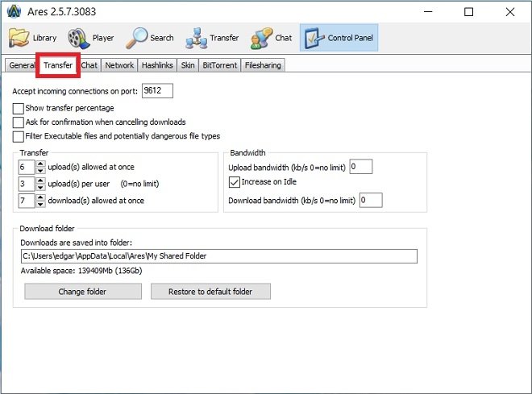
Task: Decrease downloads allowed at once
Action: click(x=40, y=204)
